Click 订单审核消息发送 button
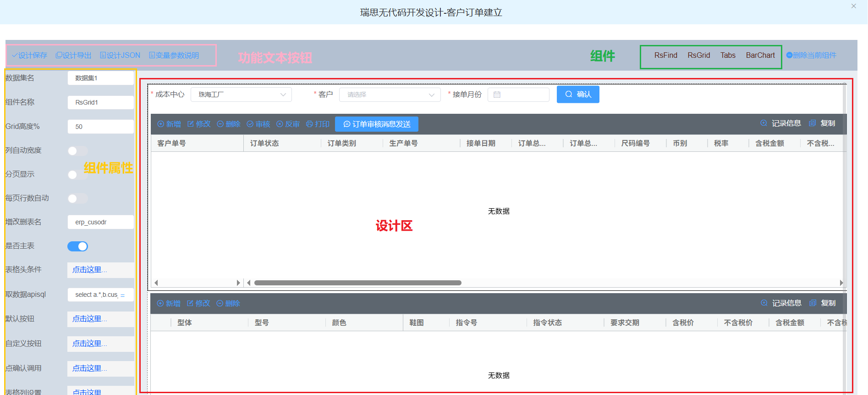This screenshot has height=395, width=868. click(x=376, y=124)
